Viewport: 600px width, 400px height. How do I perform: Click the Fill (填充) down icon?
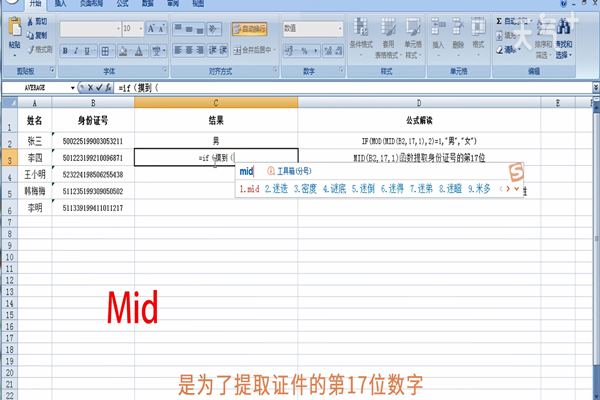click(x=499, y=36)
